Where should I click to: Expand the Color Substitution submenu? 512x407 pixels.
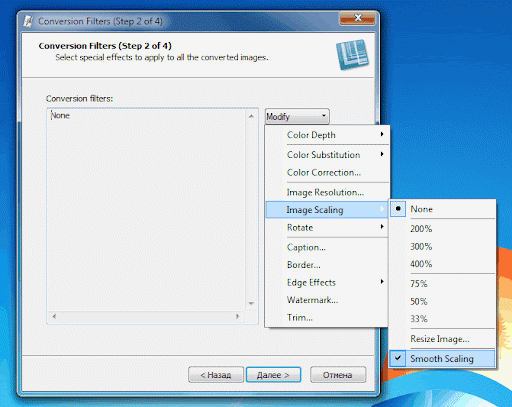327,155
